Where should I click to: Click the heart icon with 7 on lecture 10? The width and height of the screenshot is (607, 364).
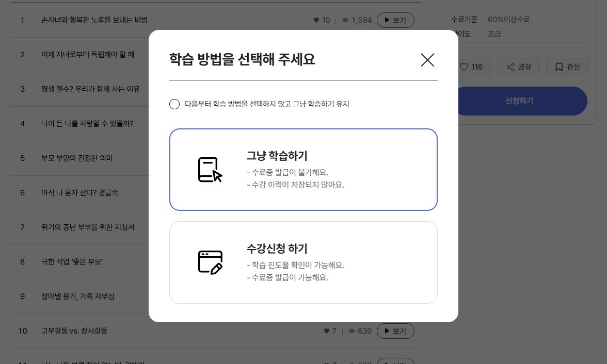(x=330, y=331)
